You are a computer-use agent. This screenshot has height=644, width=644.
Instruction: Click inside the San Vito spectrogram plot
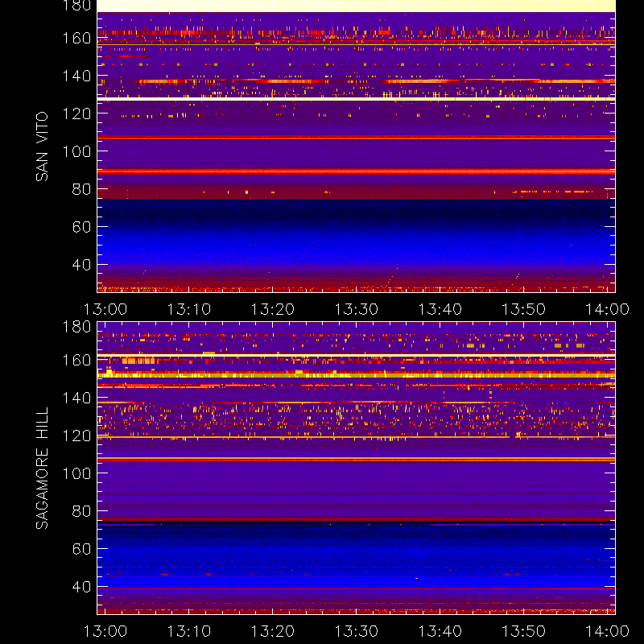coord(356,147)
